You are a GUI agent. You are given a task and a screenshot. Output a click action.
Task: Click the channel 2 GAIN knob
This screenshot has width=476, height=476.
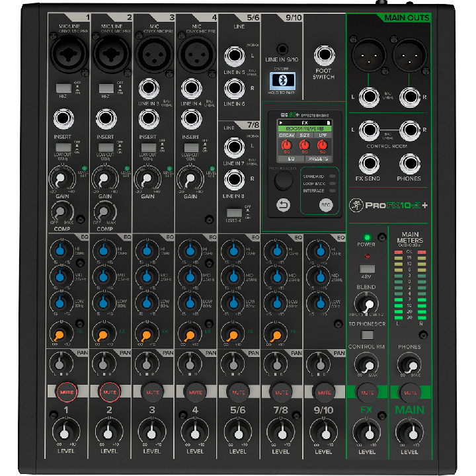point(104,178)
